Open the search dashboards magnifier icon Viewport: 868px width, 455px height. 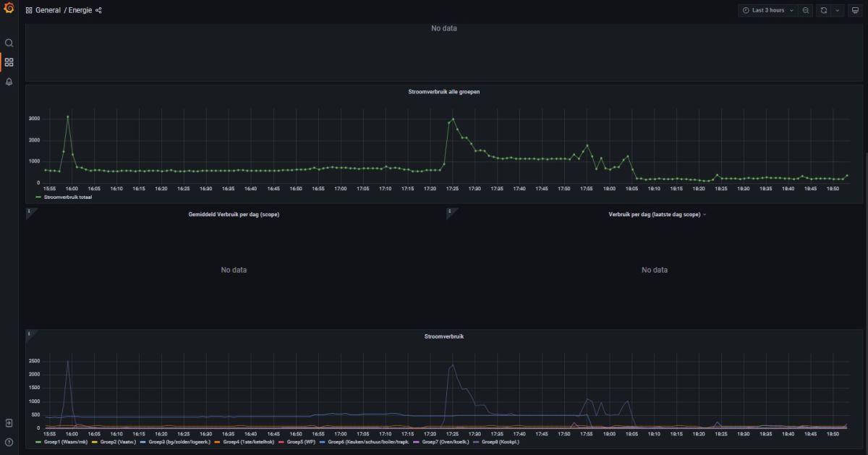[9, 43]
